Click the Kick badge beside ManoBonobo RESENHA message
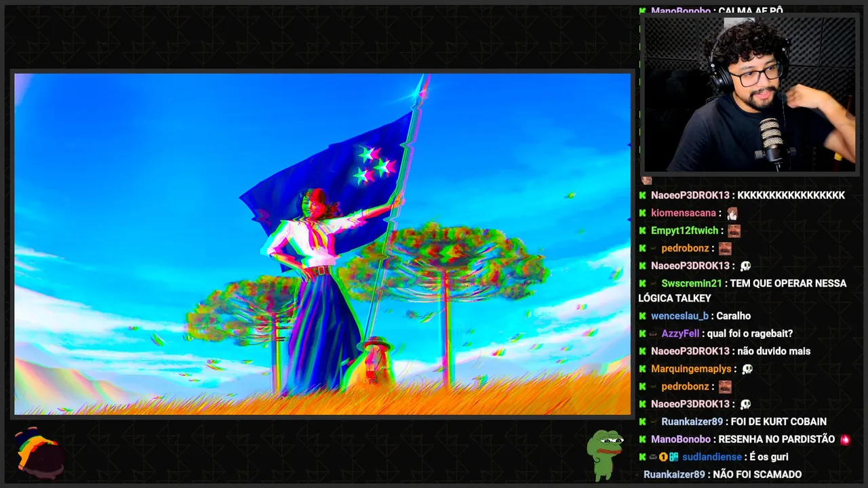This screenshot has height=488, width=868. point(642,439)
